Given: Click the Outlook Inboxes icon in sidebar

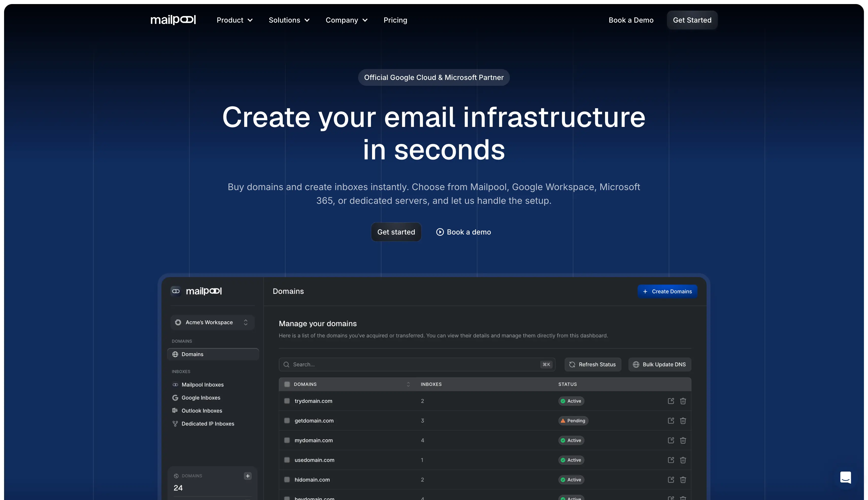Looking at the screenshot, I should coord(175,410).
